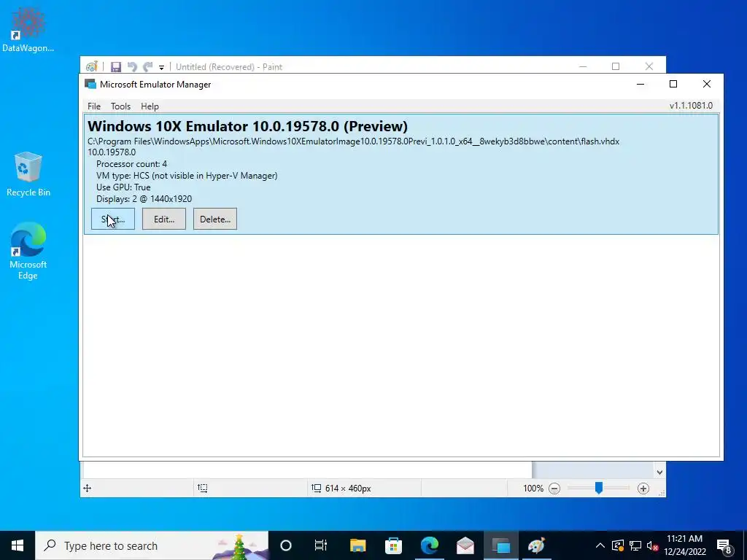Open Microsoft Edge from the taskbar

(429, 545)
